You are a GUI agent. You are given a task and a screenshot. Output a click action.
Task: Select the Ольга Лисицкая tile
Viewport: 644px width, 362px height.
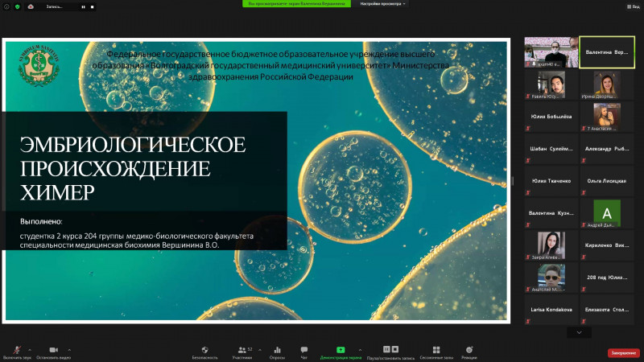[607, 180]
